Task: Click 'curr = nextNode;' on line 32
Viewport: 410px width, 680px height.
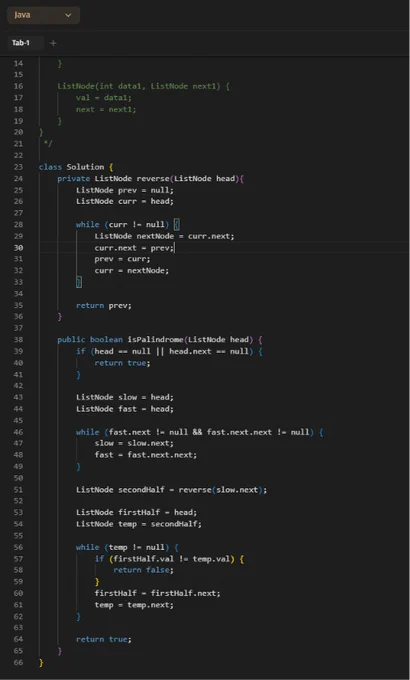Action: (131, 270)
